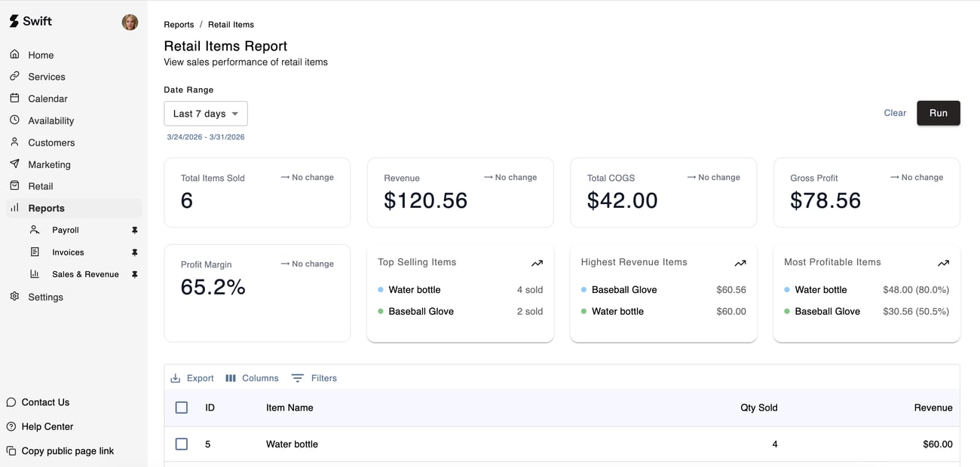Select Customers in the sidebar
This screenshot has width=980, height=467.
(51, 142)
